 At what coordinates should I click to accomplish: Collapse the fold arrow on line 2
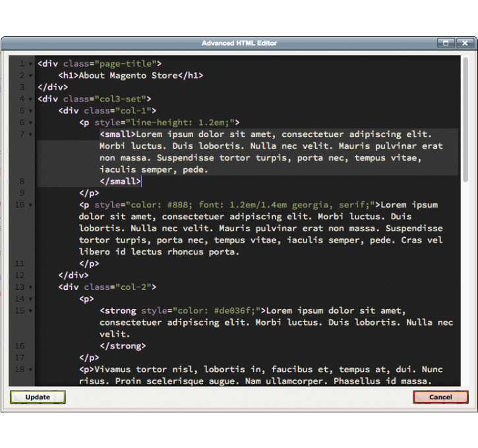tap(30, 76)
